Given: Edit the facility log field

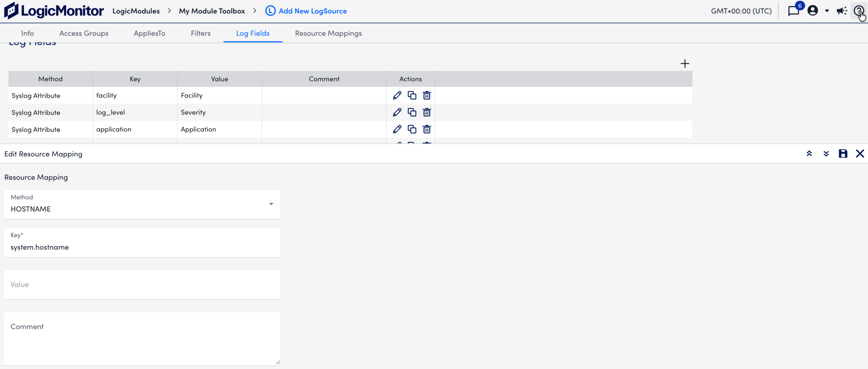Looking at the screenshot, I should 397,95.
